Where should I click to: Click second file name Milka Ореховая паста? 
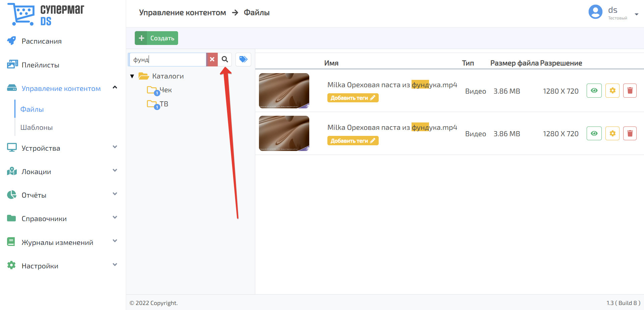tap(392, 127)
